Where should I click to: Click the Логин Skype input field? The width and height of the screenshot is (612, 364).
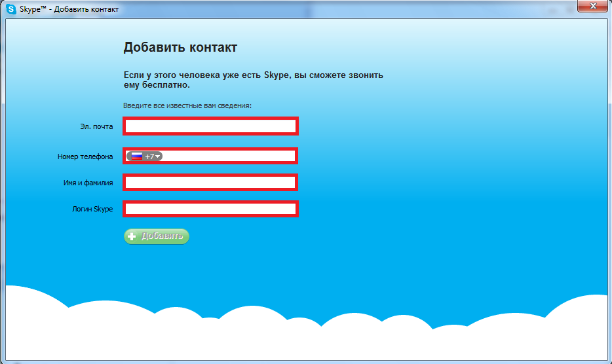[210, 209]
